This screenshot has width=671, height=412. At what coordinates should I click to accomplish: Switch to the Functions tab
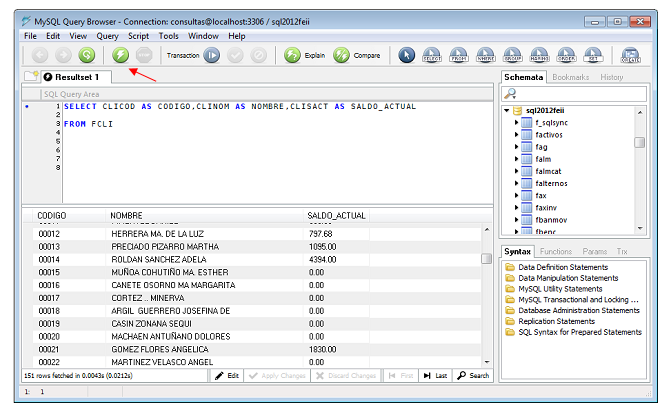[556, 252]
